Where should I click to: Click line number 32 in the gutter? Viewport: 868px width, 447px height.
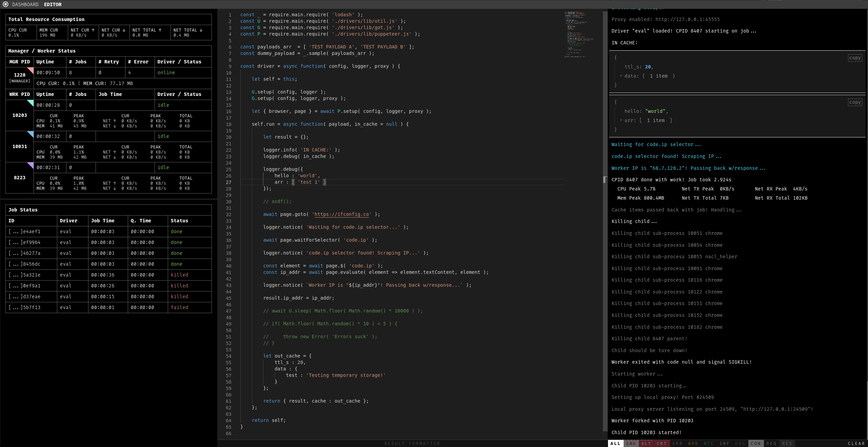(228, 214)
